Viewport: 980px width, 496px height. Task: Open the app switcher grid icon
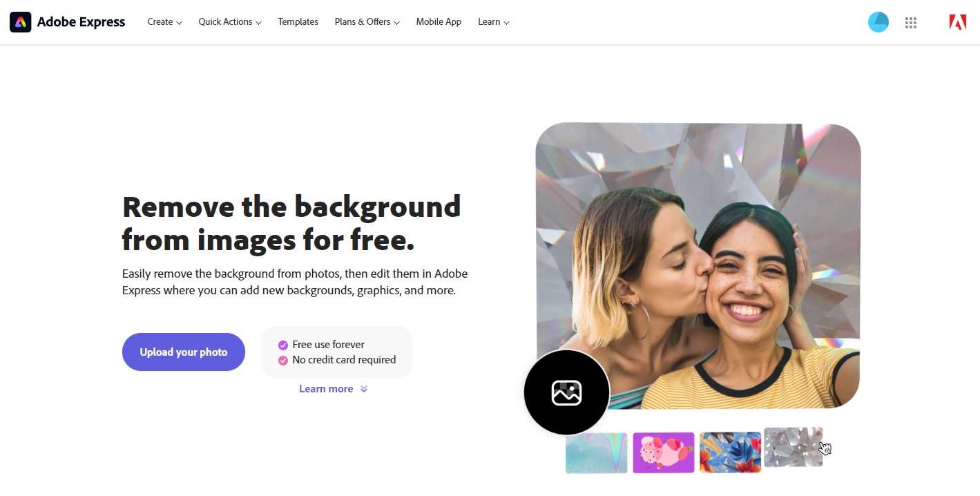click(x=911, y=23)
